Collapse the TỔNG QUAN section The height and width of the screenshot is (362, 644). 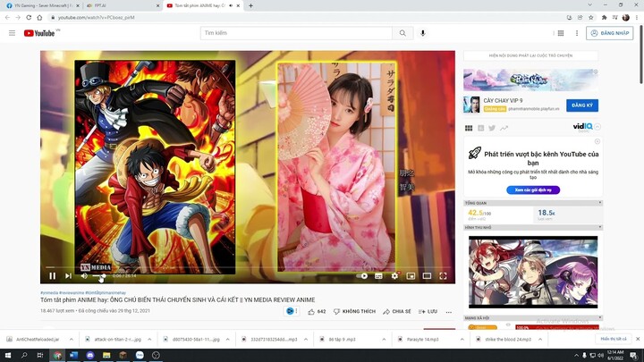[600, 203]
